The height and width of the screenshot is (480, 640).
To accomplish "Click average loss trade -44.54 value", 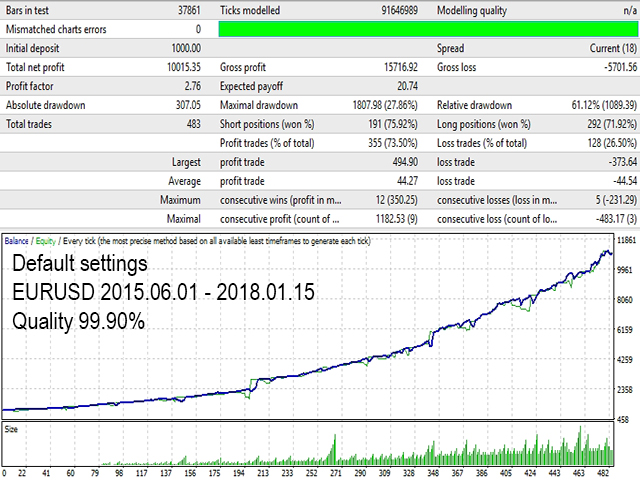I will click(x=625, y=181).
